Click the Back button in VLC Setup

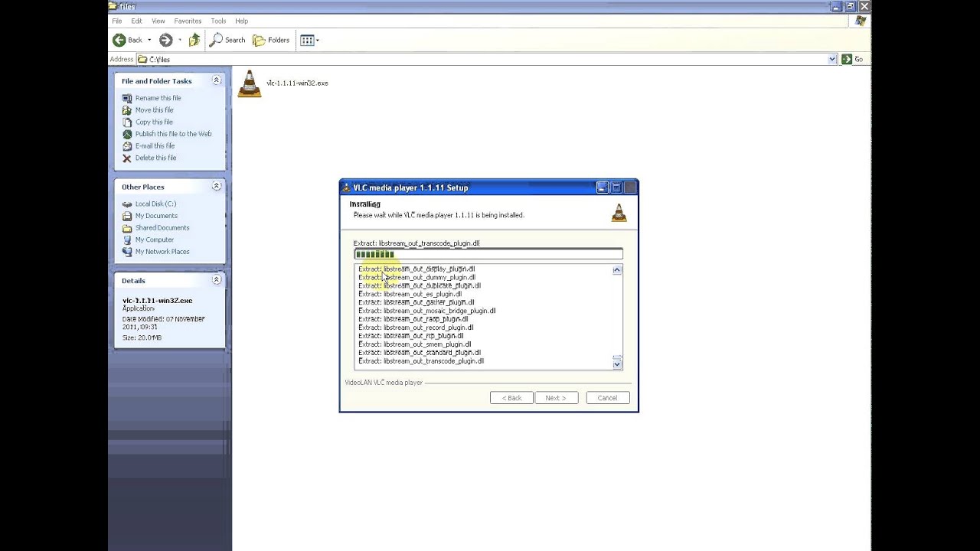tap(511, 398)
